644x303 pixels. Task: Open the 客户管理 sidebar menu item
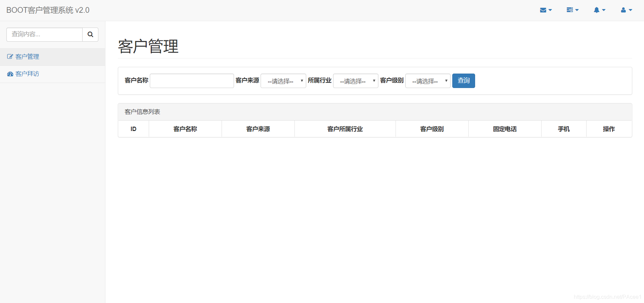tap(52, 57)
